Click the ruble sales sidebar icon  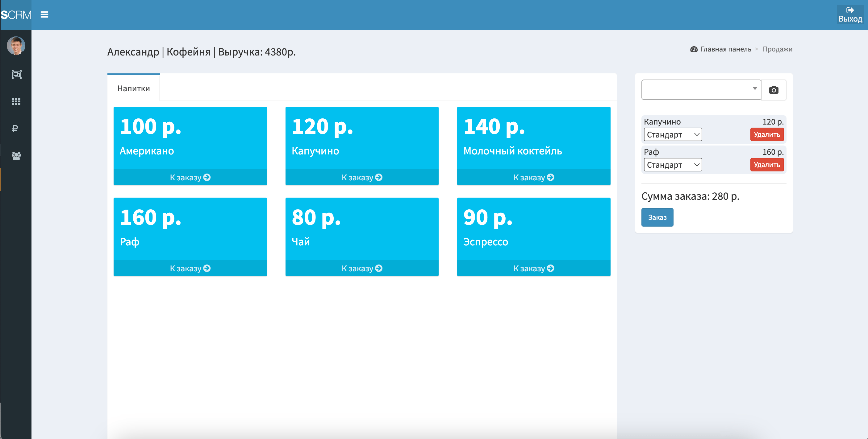coord(15,128)
